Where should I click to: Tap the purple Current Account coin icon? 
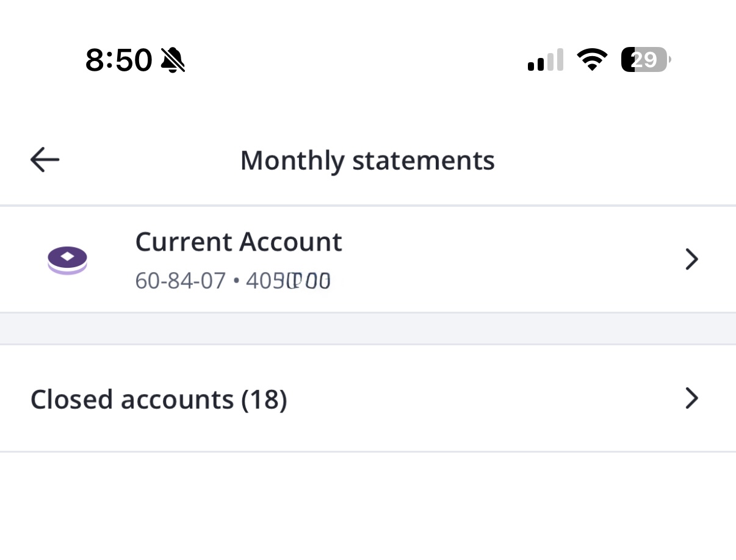(68, 260)
